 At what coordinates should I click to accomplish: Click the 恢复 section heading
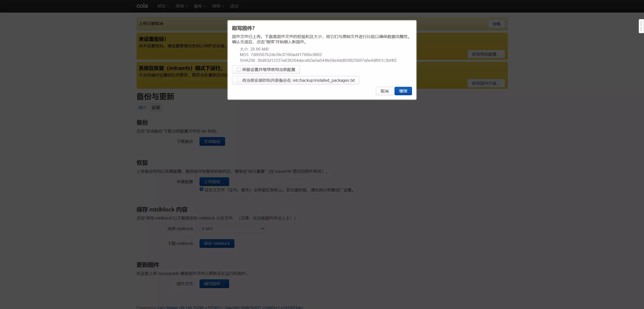(142, 163)
